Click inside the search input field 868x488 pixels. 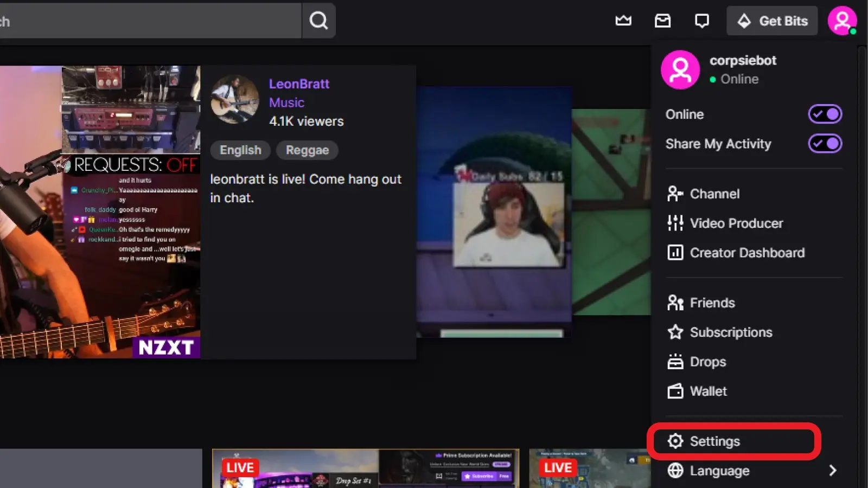coord(150,21)
